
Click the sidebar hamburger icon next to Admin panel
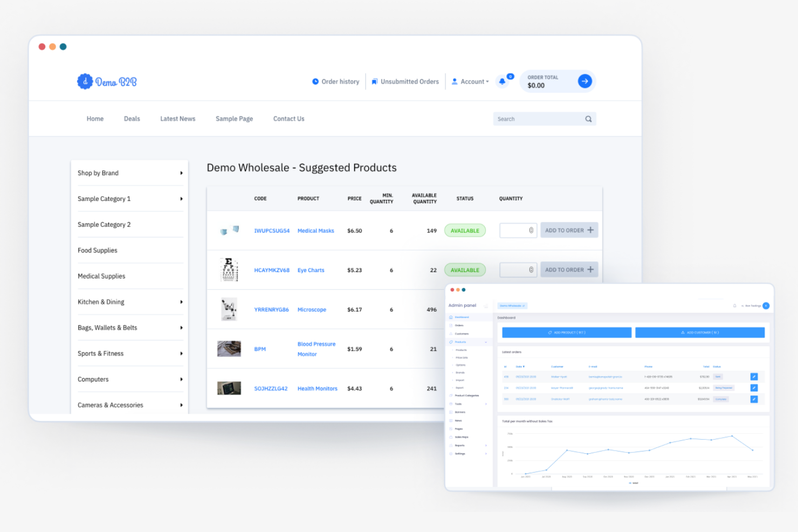click(486, 306)
